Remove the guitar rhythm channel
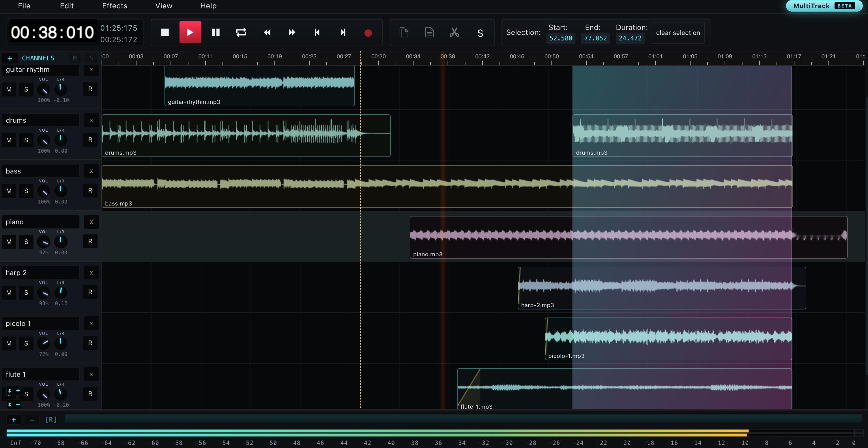 [91, 70]
